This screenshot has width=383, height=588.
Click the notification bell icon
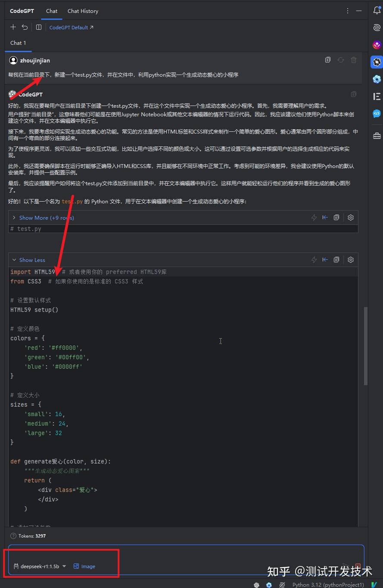point(377,9)
